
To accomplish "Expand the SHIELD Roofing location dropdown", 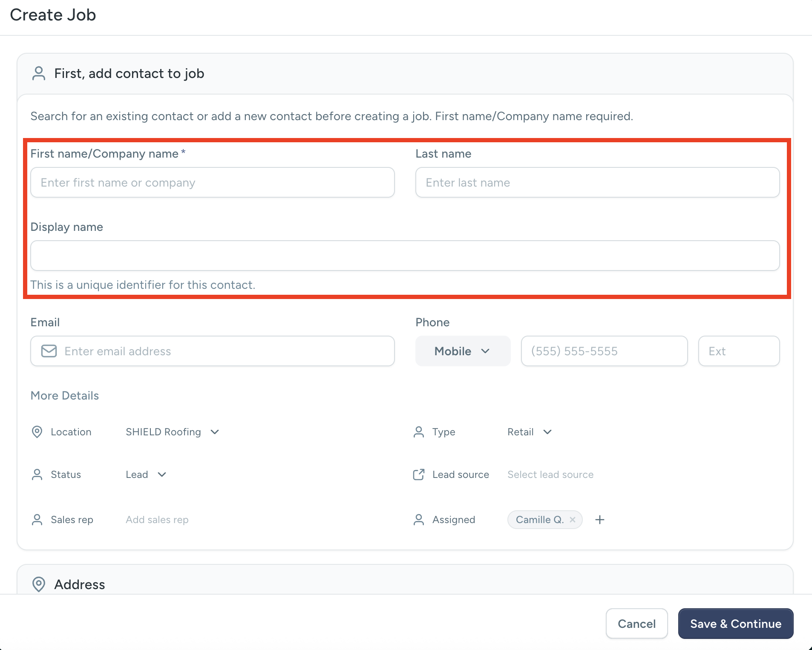I will click(172, 432).
